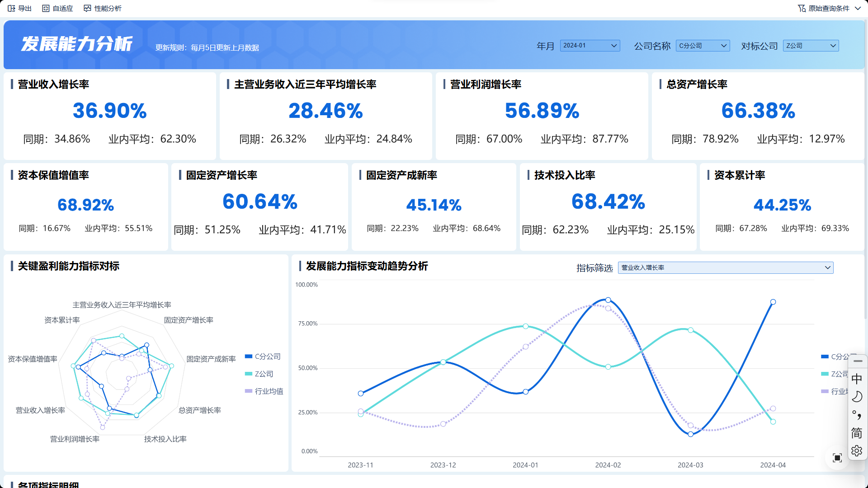Expand chevron next to 原始查询条件

click(x=858, y=8)
